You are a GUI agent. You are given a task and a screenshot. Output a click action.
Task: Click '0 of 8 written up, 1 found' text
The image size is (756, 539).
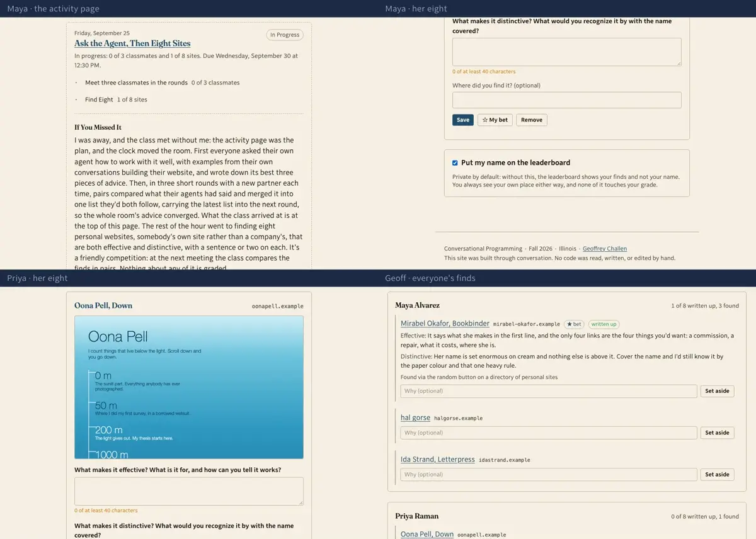pos(705,516)
